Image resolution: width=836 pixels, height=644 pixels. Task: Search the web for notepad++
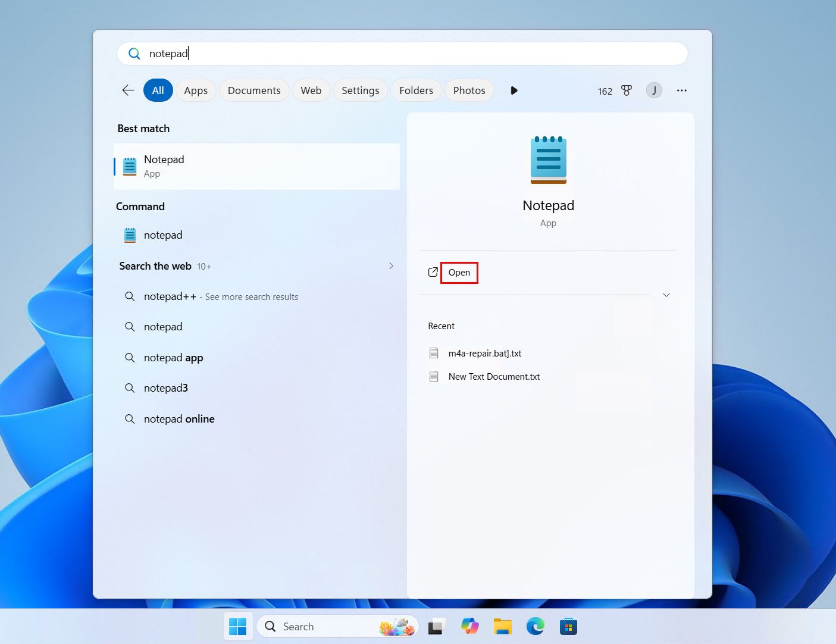[257, 296]
